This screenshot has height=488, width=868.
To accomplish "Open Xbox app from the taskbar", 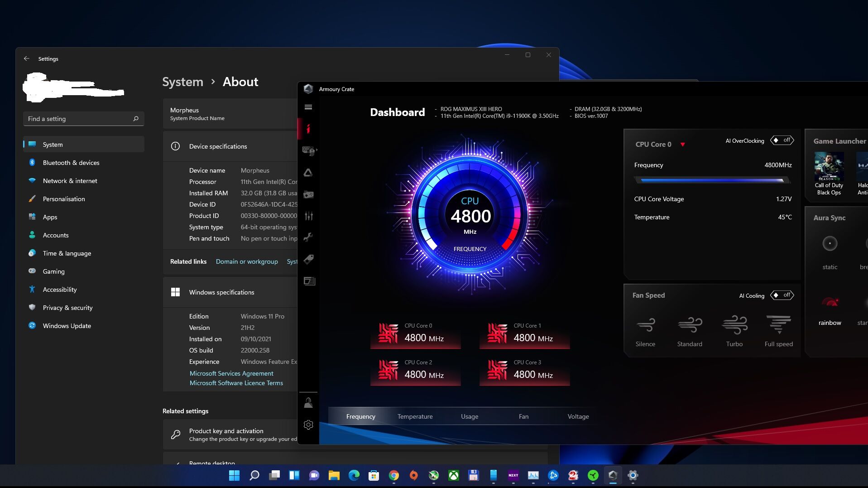I will [453, 475].
